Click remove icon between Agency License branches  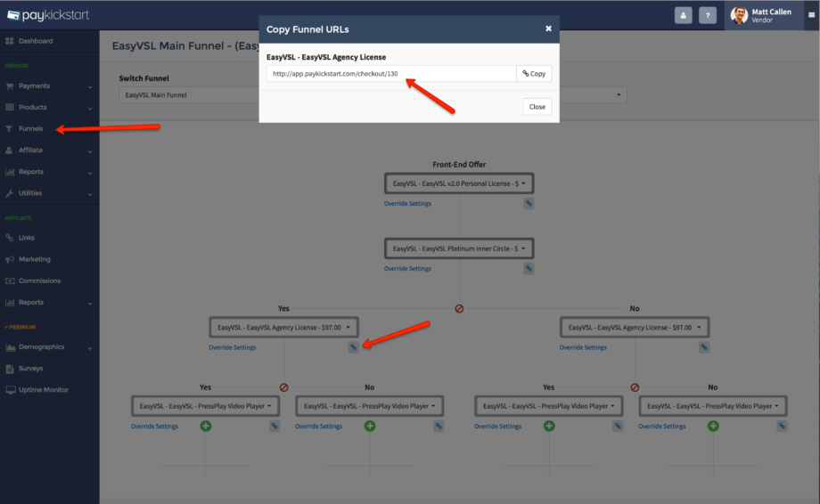pyautogui.click(x=459, y=309)
